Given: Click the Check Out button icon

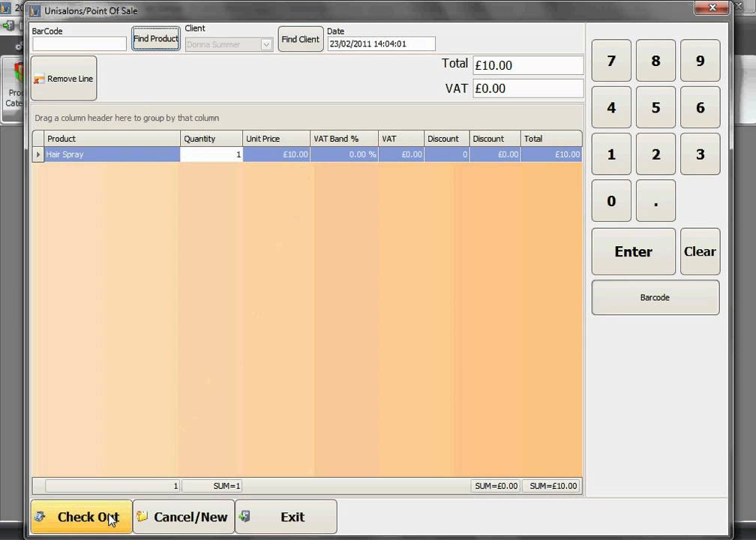Looking at the screenshot, I should tap(40, 516).
